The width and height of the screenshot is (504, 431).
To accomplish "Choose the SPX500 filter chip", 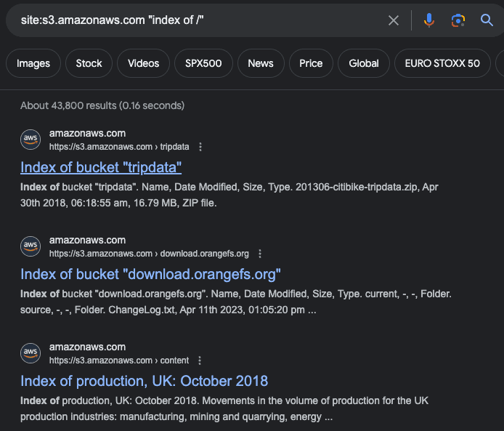I will (203, 63).
